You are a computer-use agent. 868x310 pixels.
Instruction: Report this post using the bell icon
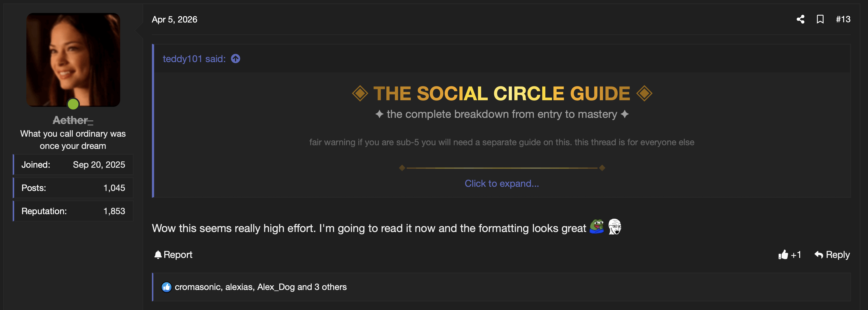coord(173,255)
